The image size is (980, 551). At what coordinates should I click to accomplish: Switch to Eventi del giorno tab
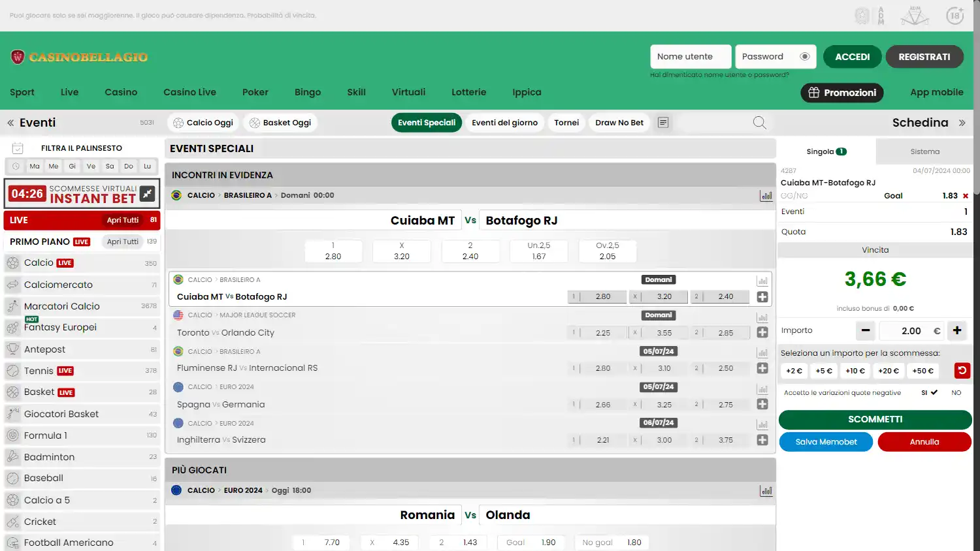pos(504,123)
